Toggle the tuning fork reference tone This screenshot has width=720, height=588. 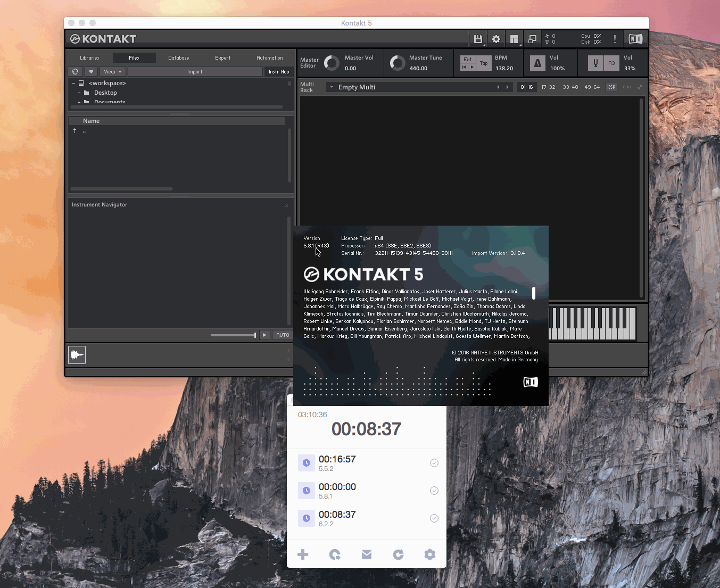[x=595, y=63]
